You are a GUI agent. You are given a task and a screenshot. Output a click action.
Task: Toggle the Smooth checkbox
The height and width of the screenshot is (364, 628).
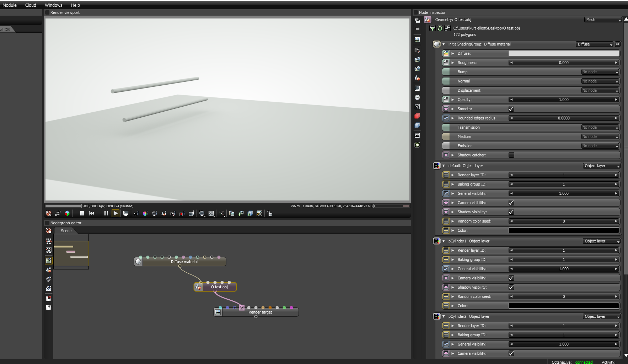[x=511, y=109]
